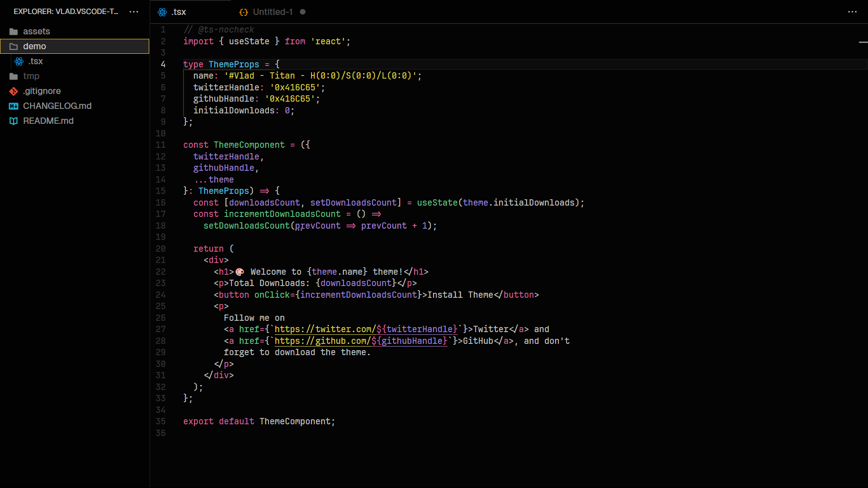Click 'Install Theme' text on line 24
This screenshot has width=868, height=488.
[460, 295]
